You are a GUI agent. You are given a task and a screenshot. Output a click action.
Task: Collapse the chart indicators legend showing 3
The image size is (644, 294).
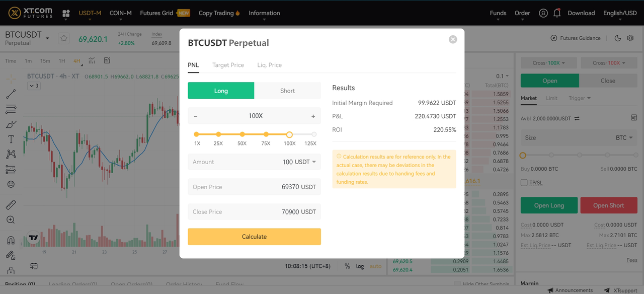[x=34, y=86]
